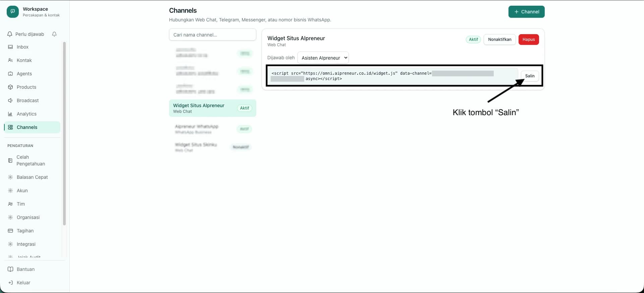Click the Tim members icon

pos(10,204)
